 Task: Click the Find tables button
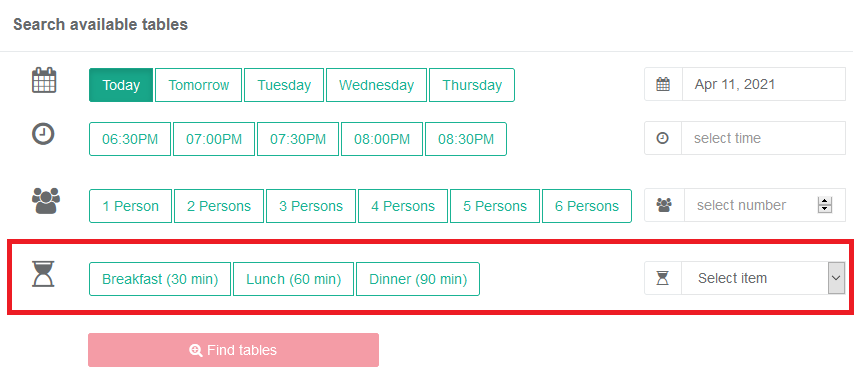pos(234,350)
